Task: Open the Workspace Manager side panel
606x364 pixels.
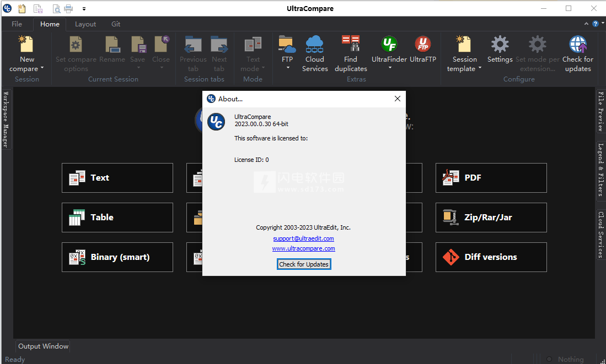Action: tap(6, 119)
